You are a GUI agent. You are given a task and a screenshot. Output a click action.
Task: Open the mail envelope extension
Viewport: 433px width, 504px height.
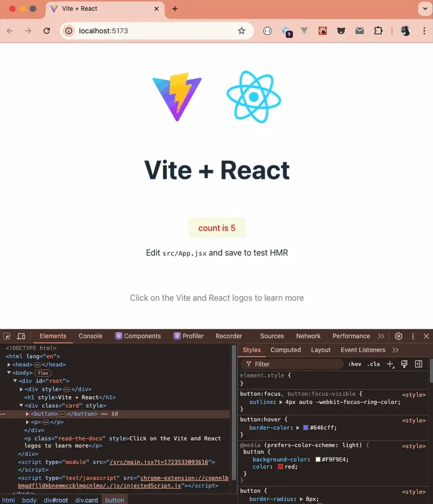pyautogui.click(x=360, y=31)
